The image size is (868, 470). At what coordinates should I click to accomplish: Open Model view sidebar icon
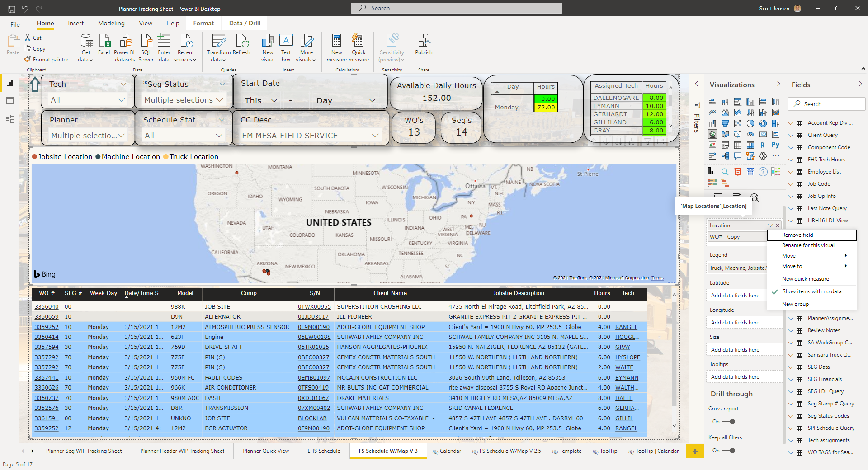click(10, 119)
